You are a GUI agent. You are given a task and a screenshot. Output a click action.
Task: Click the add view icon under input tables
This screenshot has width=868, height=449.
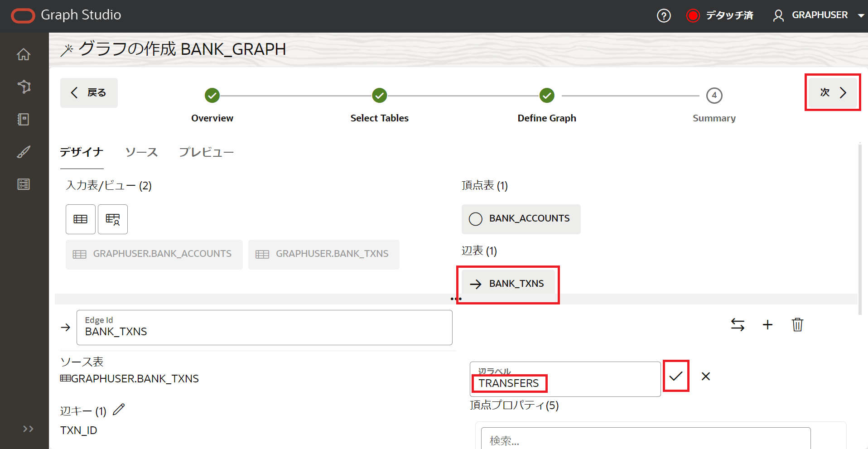[113, 219]
